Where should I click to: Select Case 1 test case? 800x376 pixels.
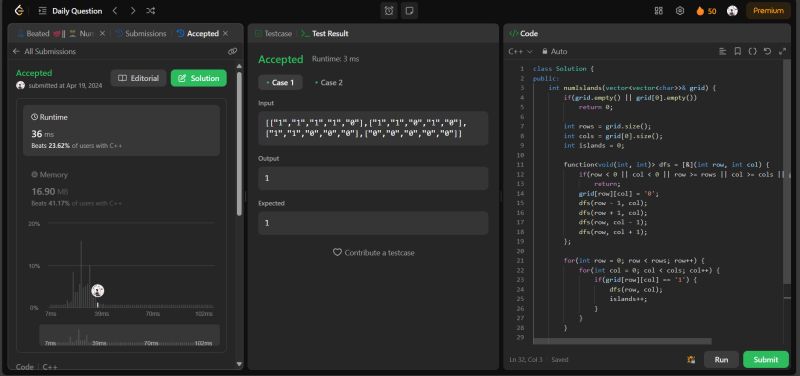(280, 82)
